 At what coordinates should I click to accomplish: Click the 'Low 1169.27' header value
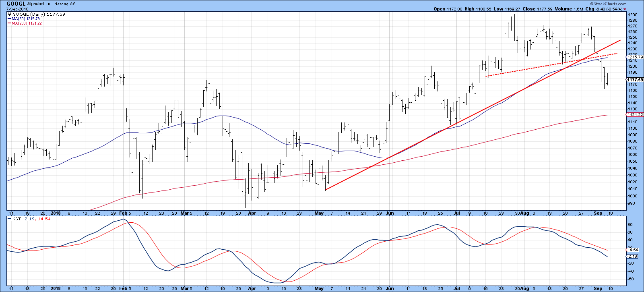click(506, 9)
